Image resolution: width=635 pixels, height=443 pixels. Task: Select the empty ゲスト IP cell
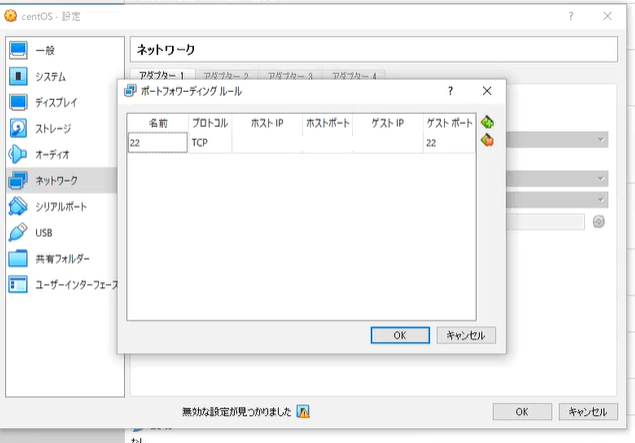pyautogui.click(x=388, y=143)
